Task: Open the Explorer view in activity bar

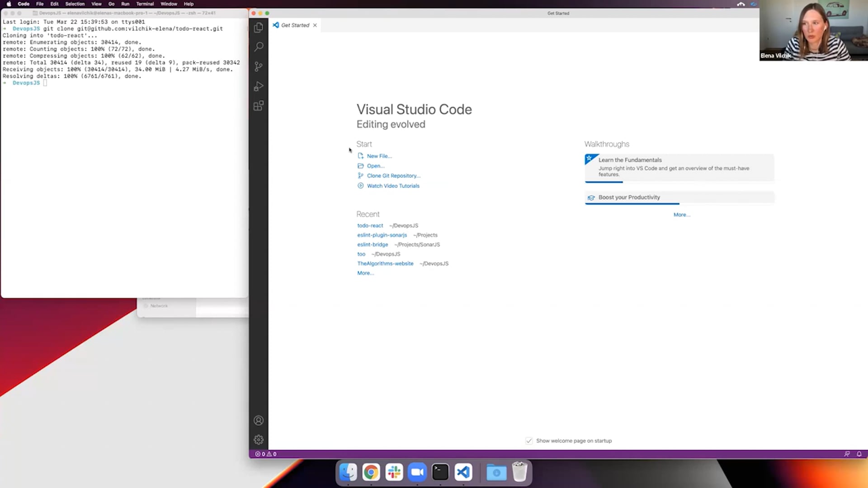Action: [x=259, y=28]
